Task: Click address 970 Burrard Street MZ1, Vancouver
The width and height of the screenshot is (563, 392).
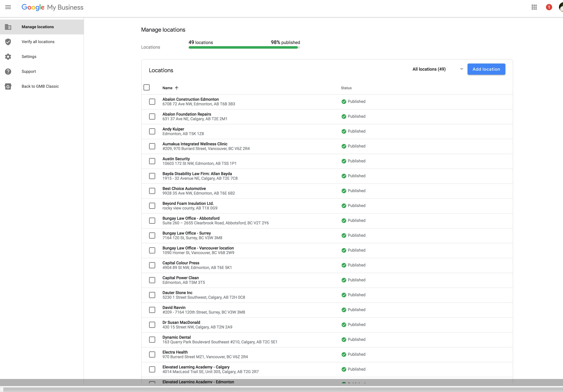Action: click(x=205, y=357)
